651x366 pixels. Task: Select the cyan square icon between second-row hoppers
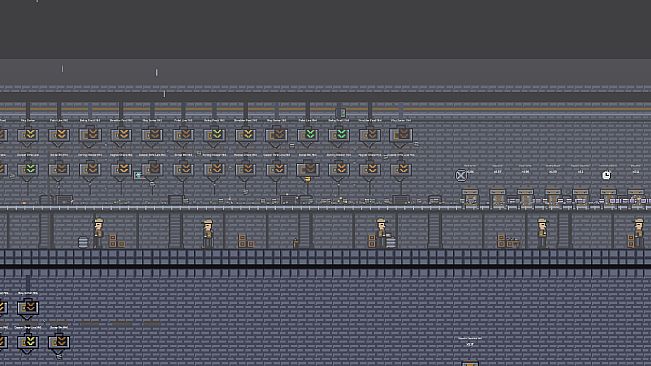pyautogui.click(x=138, y=176)
